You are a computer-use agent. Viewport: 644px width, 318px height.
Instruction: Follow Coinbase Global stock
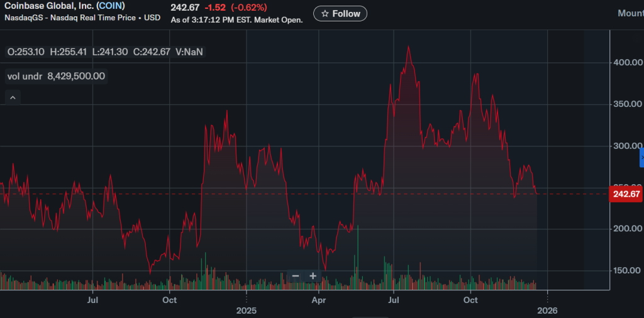(x=340, y=14)
